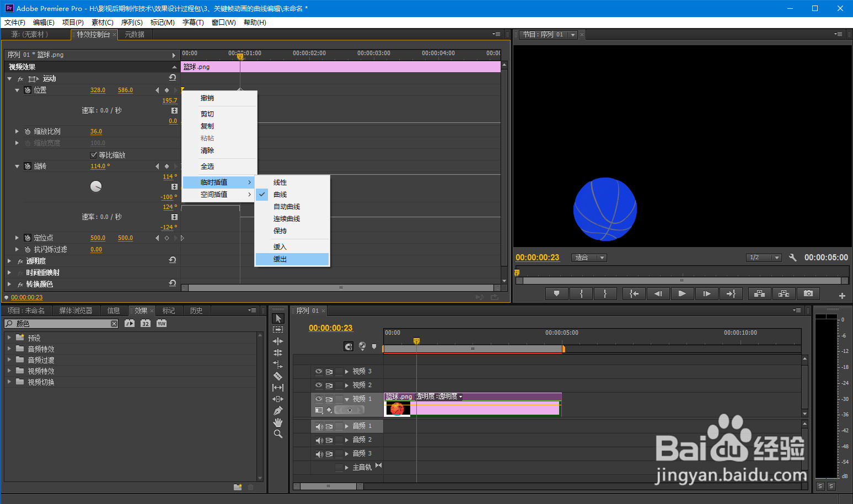The image size is (853, 504).
Task: Toggle 缩放比例 animation stopwatch
Action: tap(28, 132)
